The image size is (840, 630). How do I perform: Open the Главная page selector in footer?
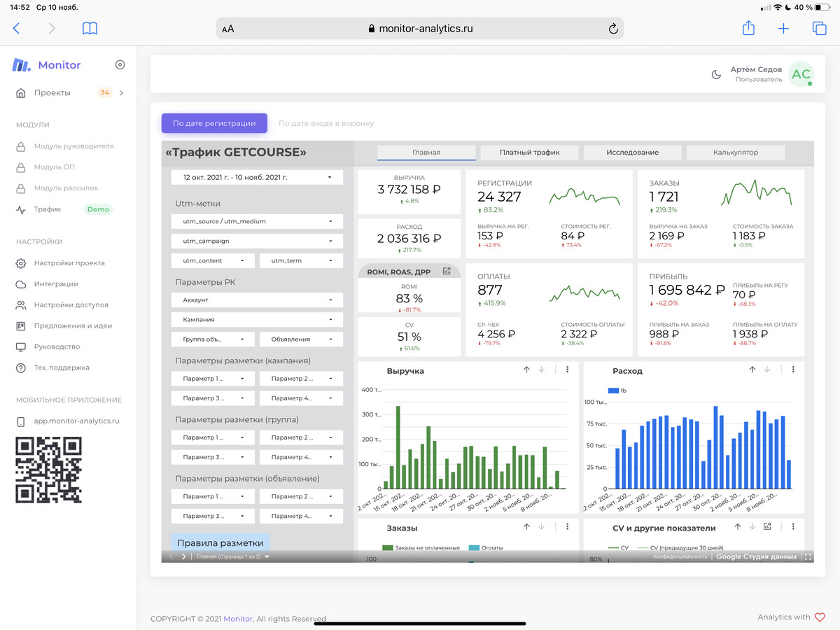(x=233, y=556)
